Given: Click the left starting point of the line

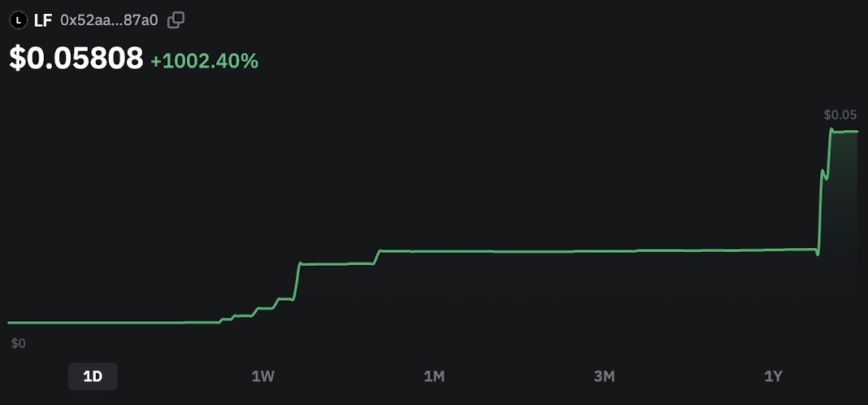Looking at the screenshot, I should tap(9, 322).
